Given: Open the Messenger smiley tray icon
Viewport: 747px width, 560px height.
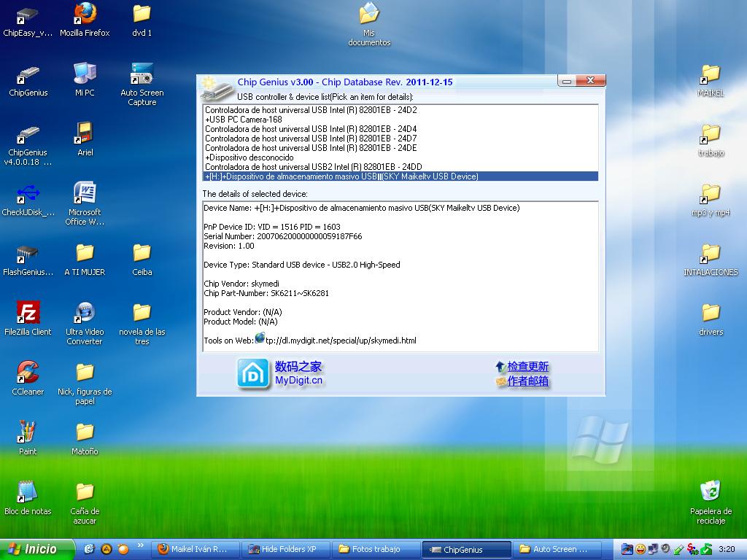Looking at the screenshot, I should (639, 548).
